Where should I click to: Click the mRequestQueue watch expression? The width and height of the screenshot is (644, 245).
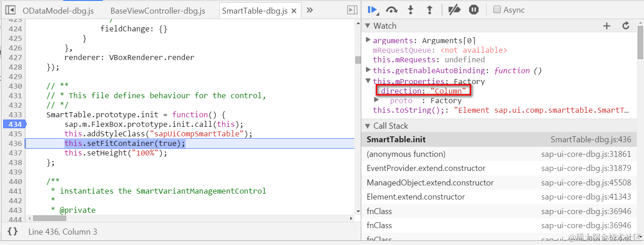[x=440, y=50]
